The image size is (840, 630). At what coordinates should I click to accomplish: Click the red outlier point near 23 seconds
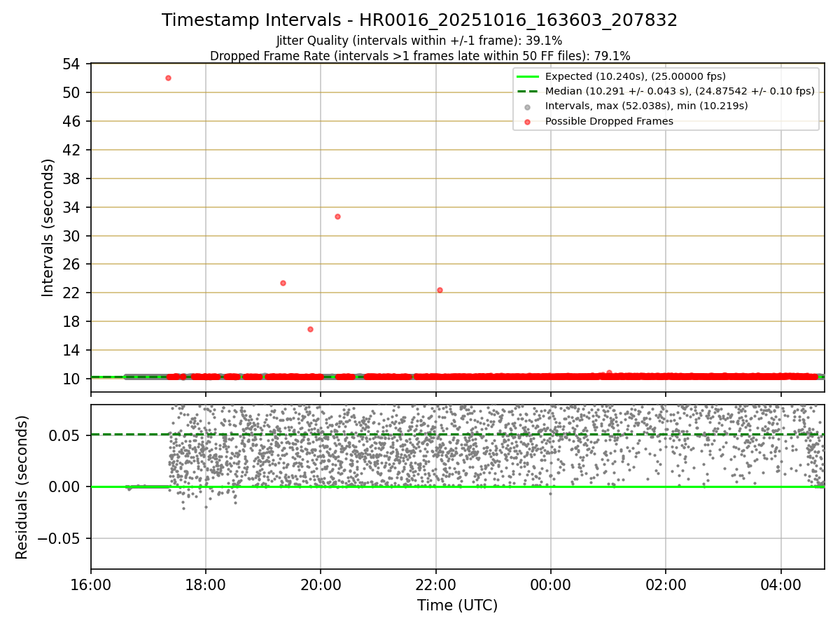coord(283,283)
